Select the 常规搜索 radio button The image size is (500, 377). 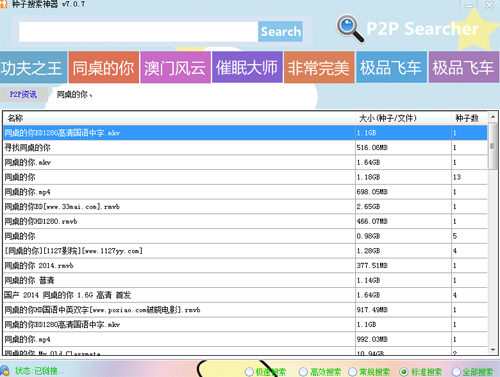352,372
